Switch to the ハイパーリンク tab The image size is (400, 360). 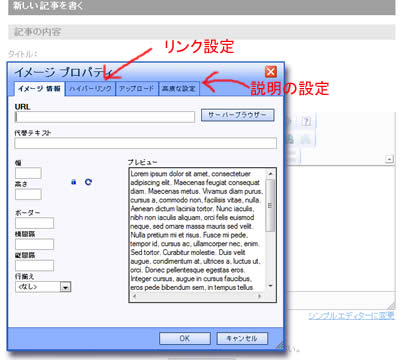90,89
